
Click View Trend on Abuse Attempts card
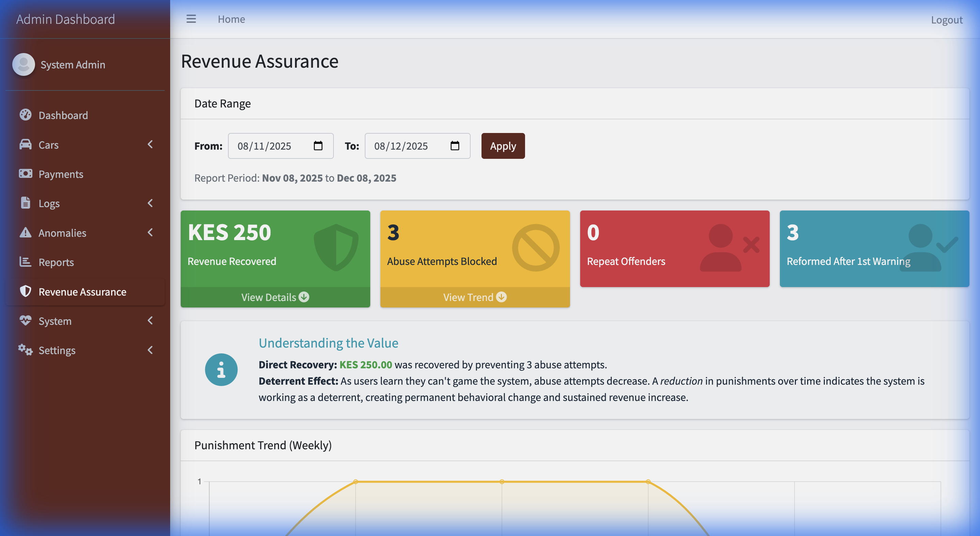point(475,297)
